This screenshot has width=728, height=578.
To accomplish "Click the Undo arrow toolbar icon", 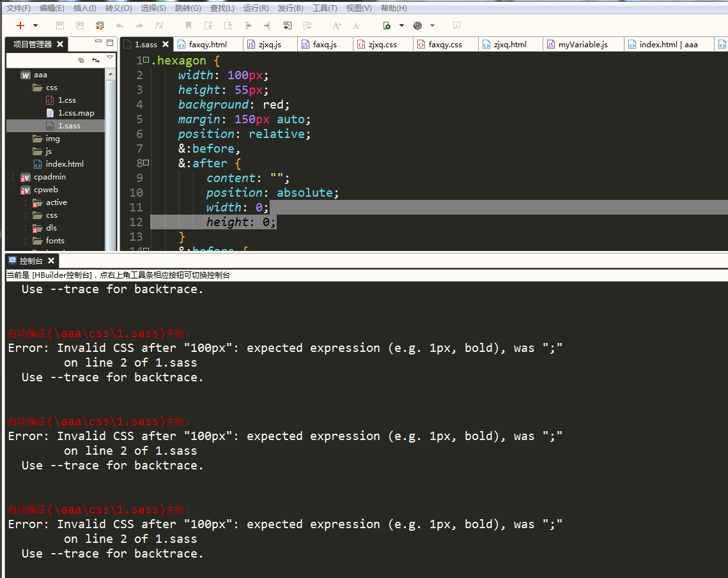I will coord(120,26).
